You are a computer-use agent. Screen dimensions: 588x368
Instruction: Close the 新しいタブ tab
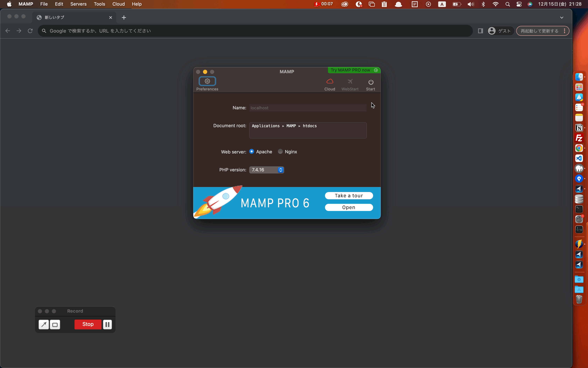111,18
